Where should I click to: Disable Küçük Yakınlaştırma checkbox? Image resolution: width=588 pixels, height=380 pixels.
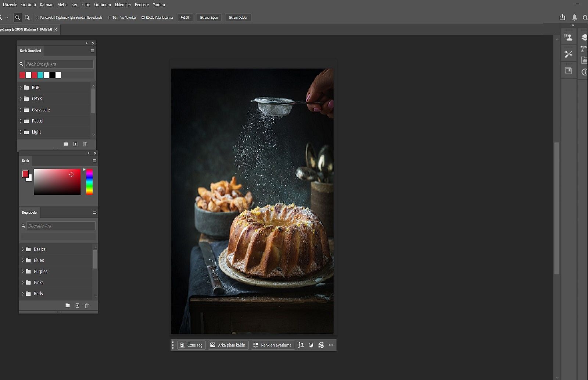[143, 17]
